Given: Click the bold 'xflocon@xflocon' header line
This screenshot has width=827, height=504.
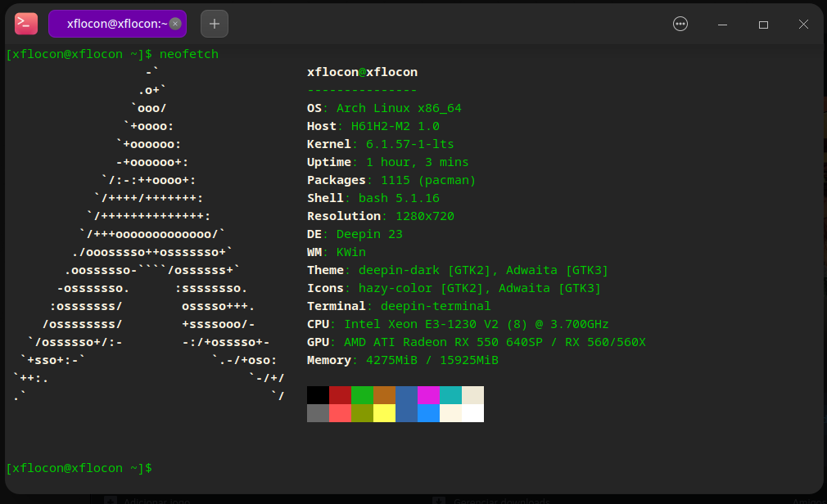Looking at the screenshot, I should (x=363, y=72).
